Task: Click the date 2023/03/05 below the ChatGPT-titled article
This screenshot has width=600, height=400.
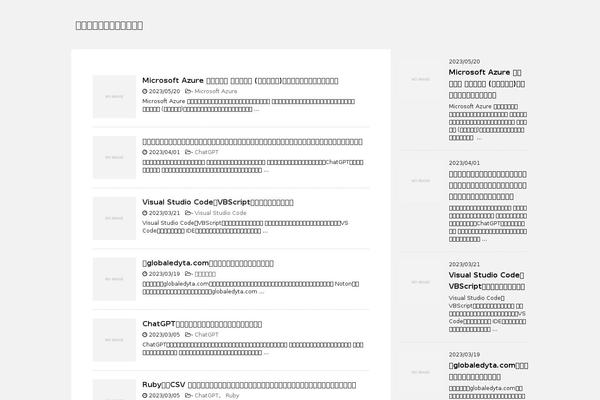Action: pyautogui.click(x=164, y=335)
